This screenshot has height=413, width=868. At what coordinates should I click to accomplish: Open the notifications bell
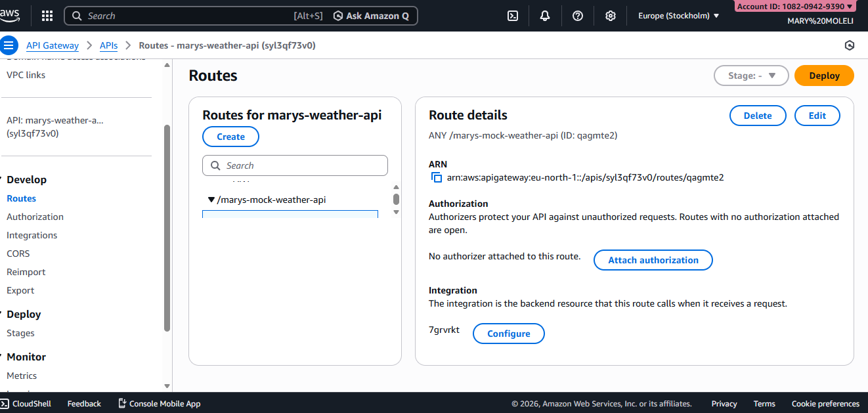click(545, 16)
